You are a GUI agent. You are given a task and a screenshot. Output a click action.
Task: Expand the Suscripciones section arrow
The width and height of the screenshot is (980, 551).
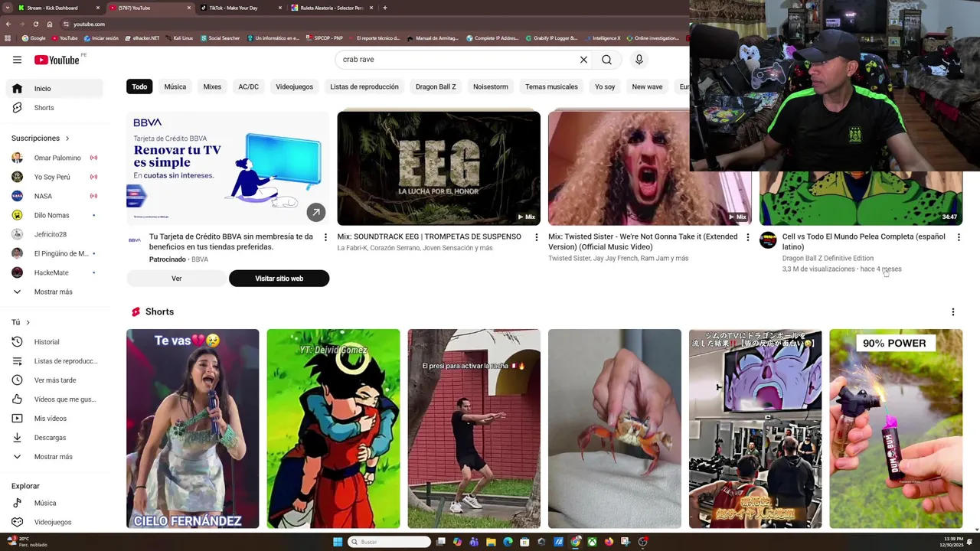coord(67,139)
